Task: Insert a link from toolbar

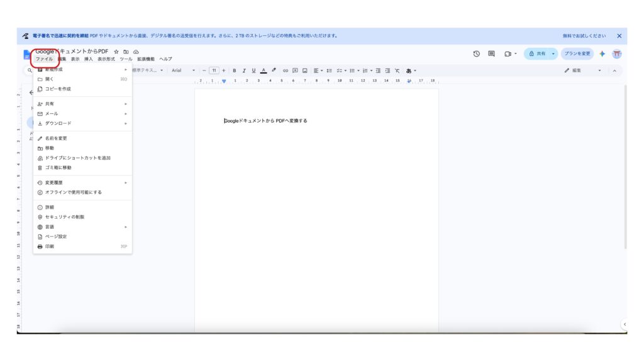Action: [x=286, y=70]
